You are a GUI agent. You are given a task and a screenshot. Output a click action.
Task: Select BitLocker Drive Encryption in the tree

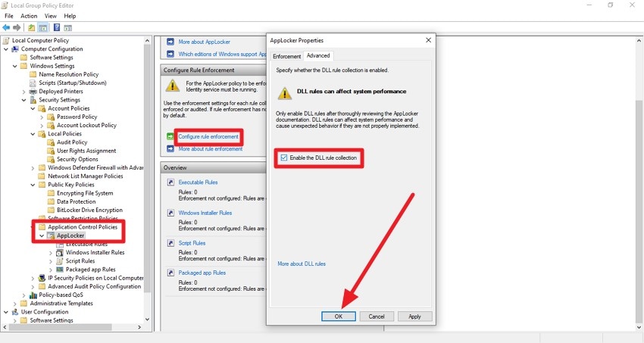tap(89, 210)
